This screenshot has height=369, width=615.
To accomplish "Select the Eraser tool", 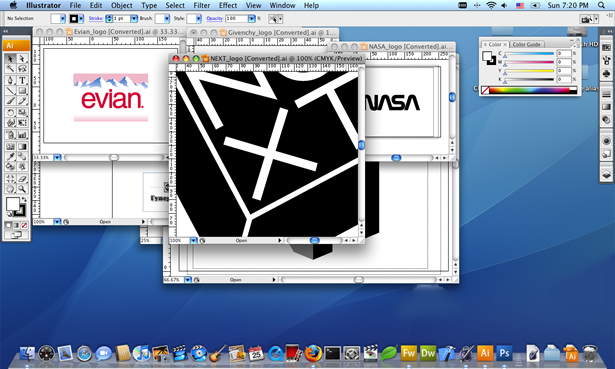I will click(22, 179).
